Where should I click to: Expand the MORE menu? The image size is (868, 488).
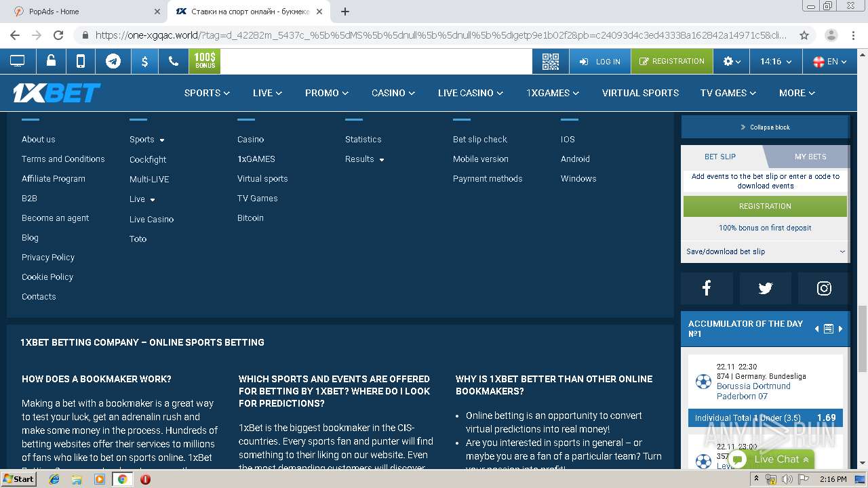pyautogui.click(x=797, y=93)
